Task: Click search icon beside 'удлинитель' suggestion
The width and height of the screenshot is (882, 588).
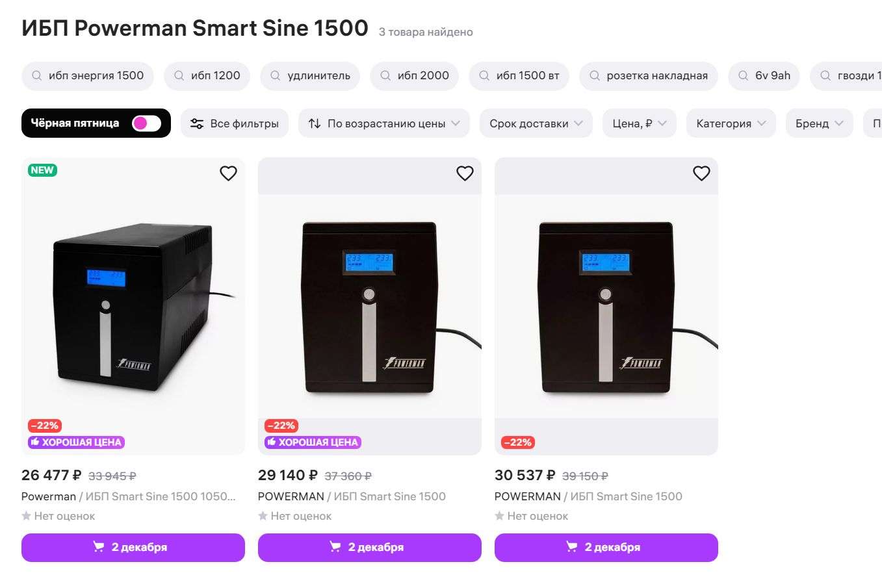Action: coord(276,76)
